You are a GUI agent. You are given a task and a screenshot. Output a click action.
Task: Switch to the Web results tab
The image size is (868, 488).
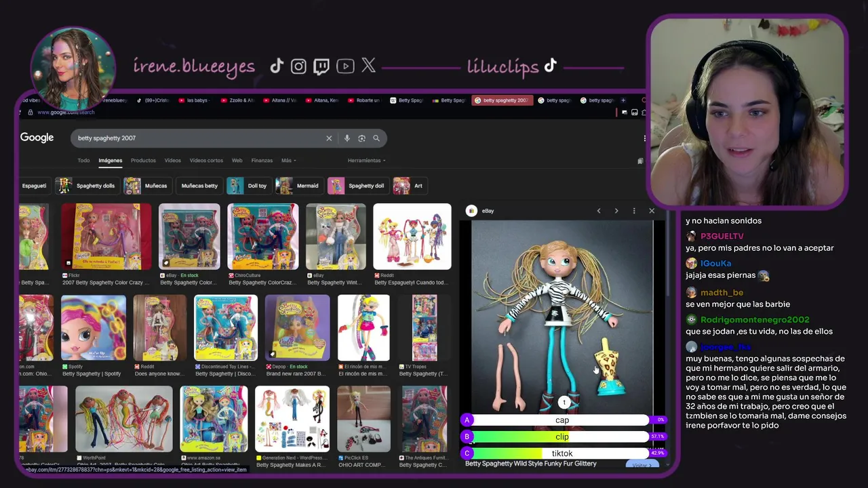coord(237,161)
